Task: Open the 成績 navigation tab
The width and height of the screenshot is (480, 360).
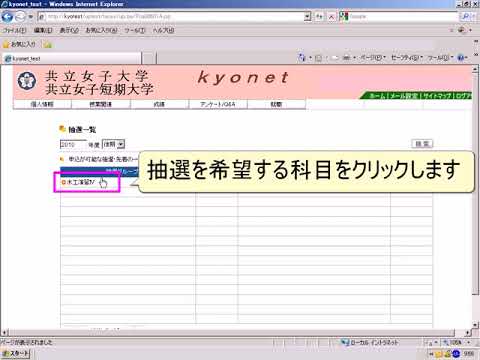Action: pos(159,104)
